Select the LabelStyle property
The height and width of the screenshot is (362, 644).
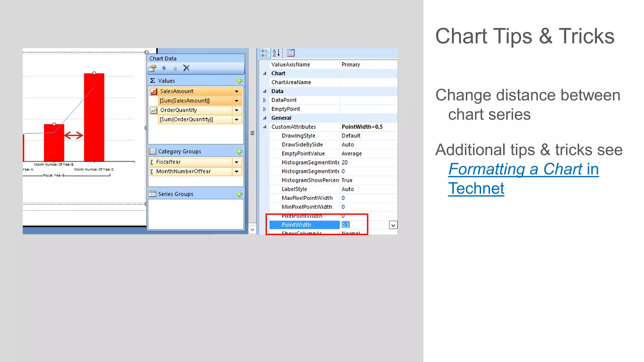[294, 189]
